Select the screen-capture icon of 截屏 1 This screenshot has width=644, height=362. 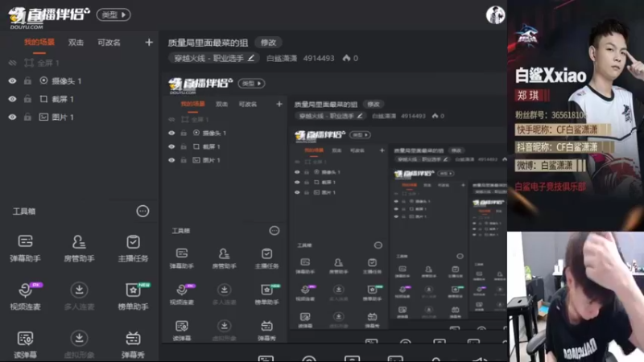point(43,99)
